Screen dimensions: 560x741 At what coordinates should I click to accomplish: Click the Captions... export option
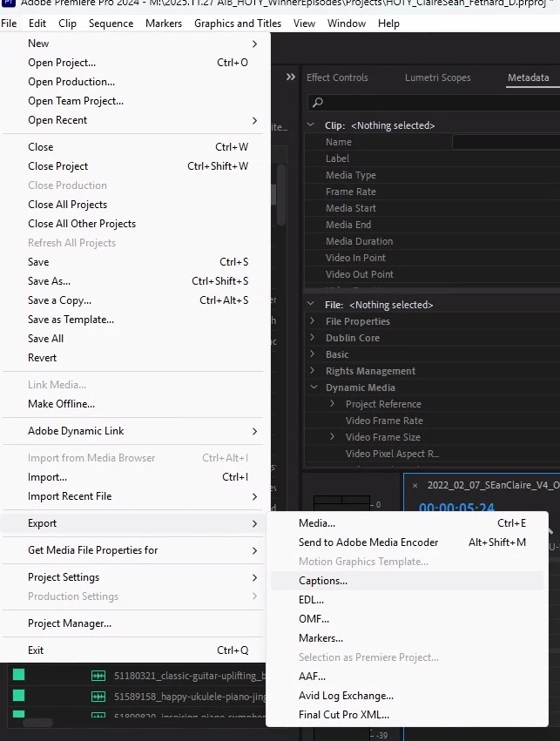click(407, 580)
